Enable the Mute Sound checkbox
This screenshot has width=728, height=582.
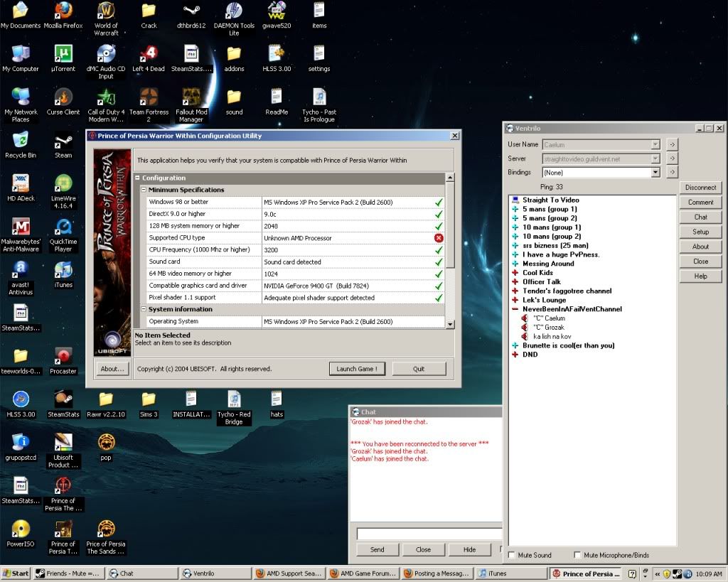coord(512,555)
